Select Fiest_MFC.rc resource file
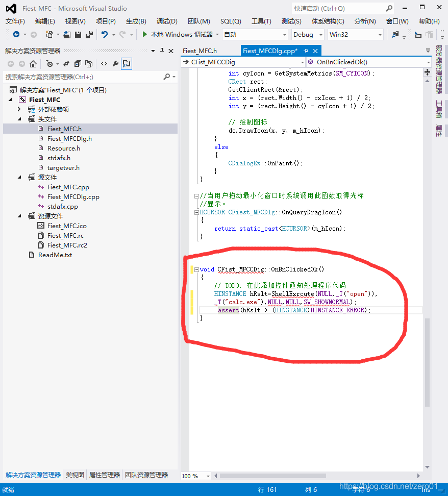 coord(65,236)
